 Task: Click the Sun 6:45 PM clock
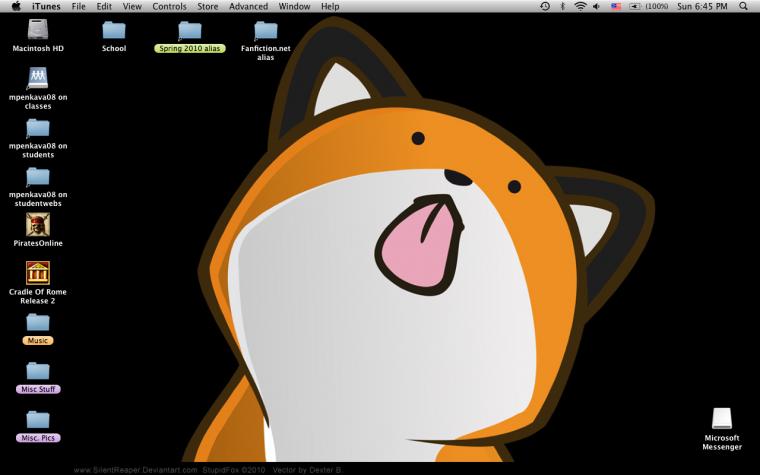point(702,6)
